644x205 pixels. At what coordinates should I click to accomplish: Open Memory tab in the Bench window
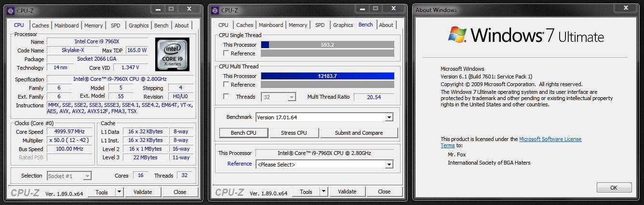(x=298, y=25)
